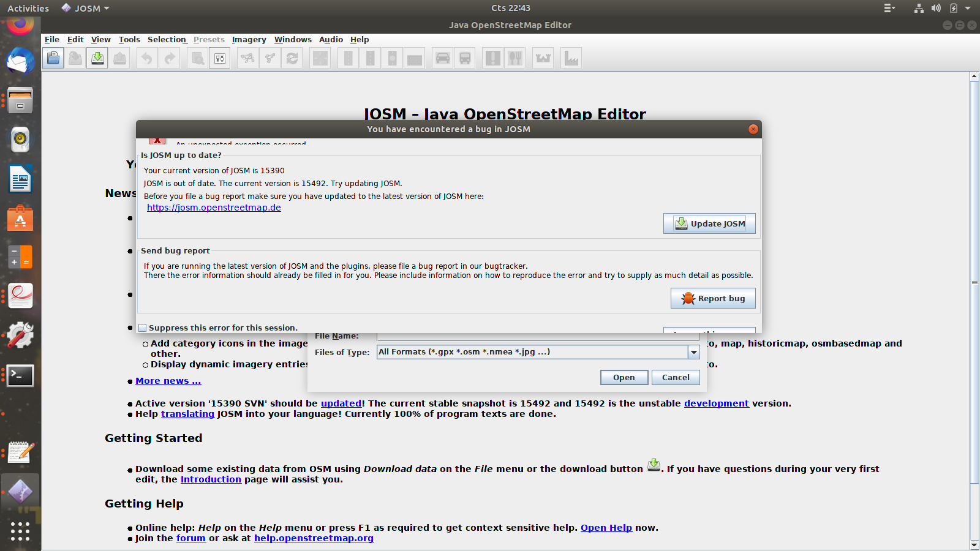This screenshot has height=551, width=980.
Task: Select the castle preset icon
Action: point(543,58)
